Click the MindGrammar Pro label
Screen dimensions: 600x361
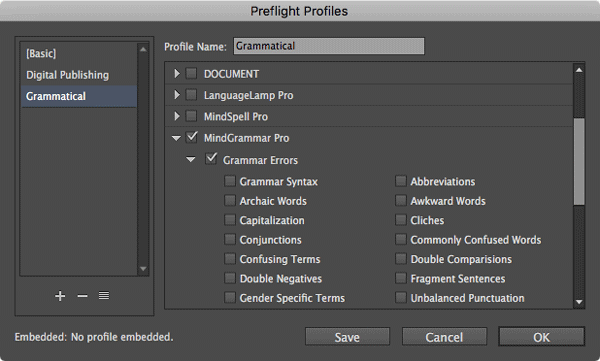[246, 138]
